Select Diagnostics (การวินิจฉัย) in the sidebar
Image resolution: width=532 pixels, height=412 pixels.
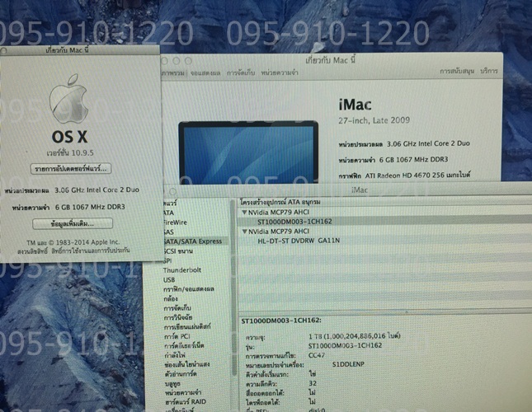[178, 317]
